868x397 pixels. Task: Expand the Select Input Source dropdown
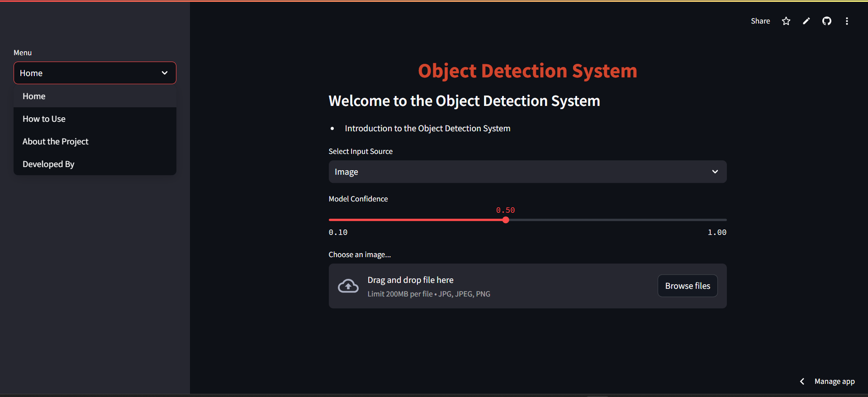(x=527, y=172)
